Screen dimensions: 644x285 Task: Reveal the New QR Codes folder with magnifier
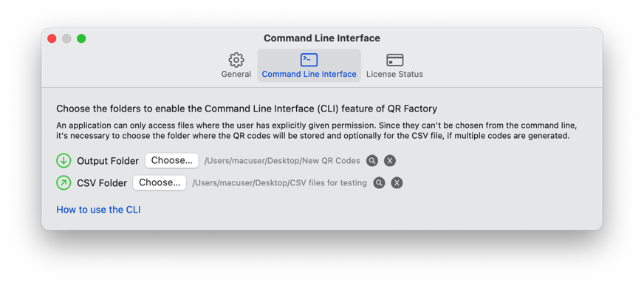tap(372, 161)
